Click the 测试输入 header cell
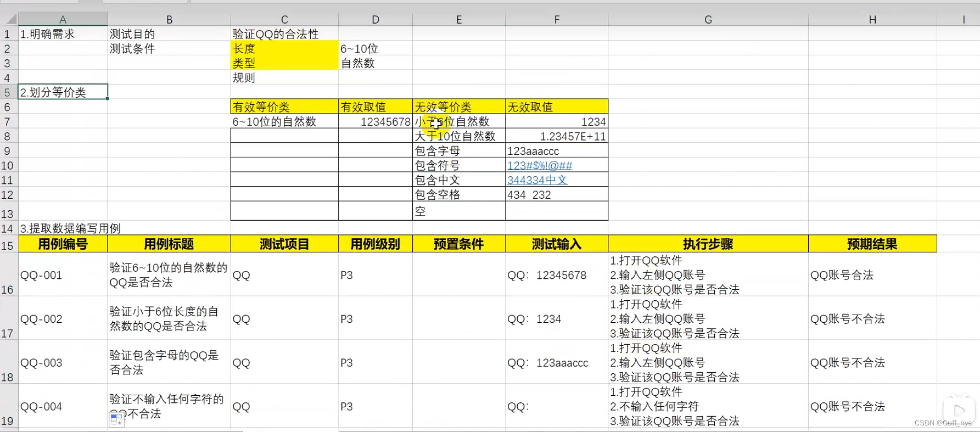This screenshot has width=980, height=432. 557,244
